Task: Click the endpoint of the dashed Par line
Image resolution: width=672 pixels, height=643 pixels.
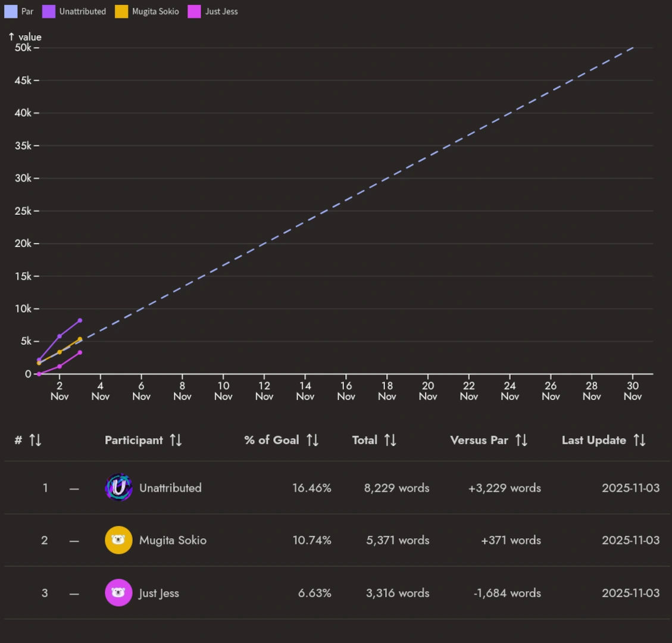Action: (x=632, y=48)
